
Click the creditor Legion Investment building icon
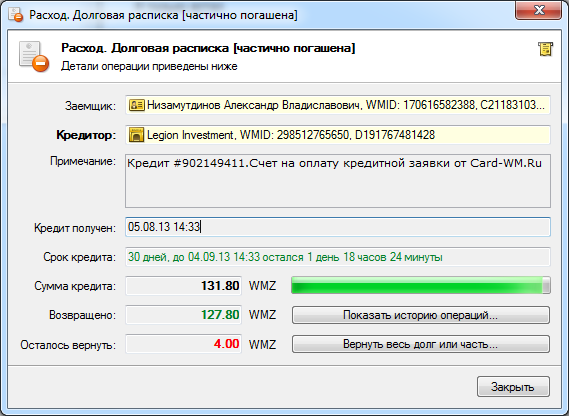tap(136, 135)
